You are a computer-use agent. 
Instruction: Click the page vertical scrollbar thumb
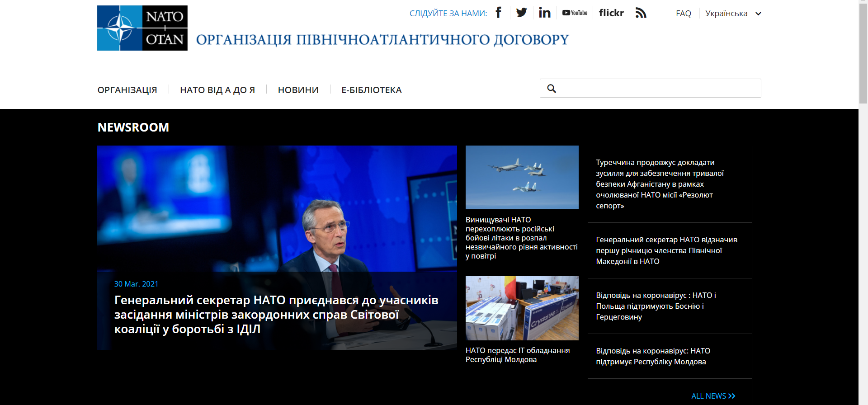click(x=863, y=54)
